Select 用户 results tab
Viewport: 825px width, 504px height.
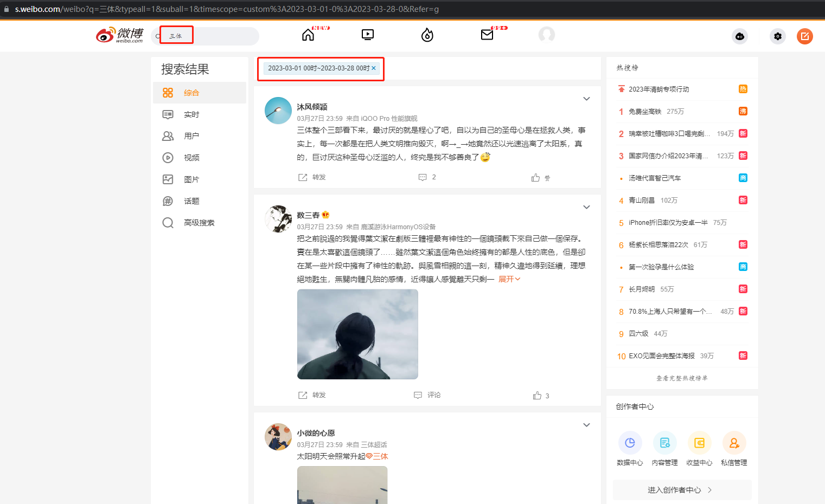click(200, 136)
